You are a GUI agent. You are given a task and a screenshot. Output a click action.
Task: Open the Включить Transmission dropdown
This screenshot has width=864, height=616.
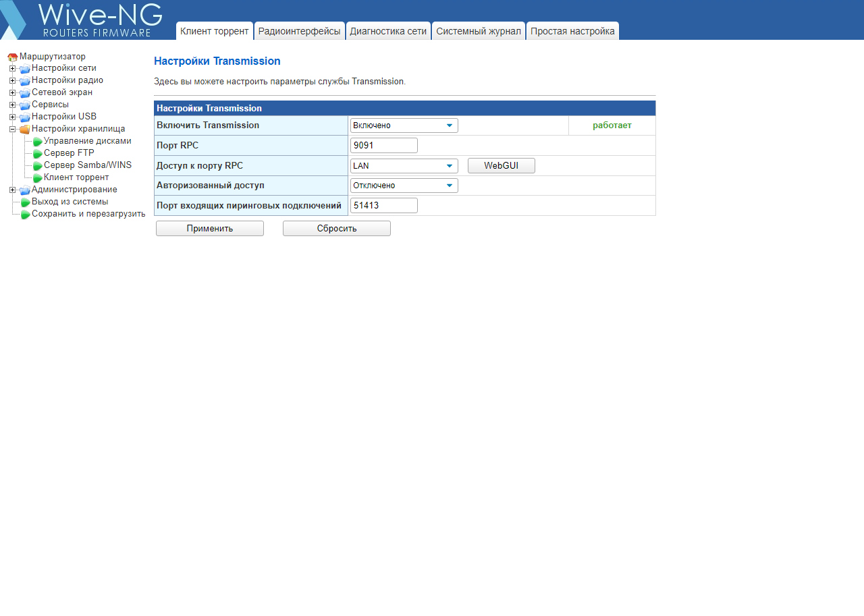pos(404,125)
